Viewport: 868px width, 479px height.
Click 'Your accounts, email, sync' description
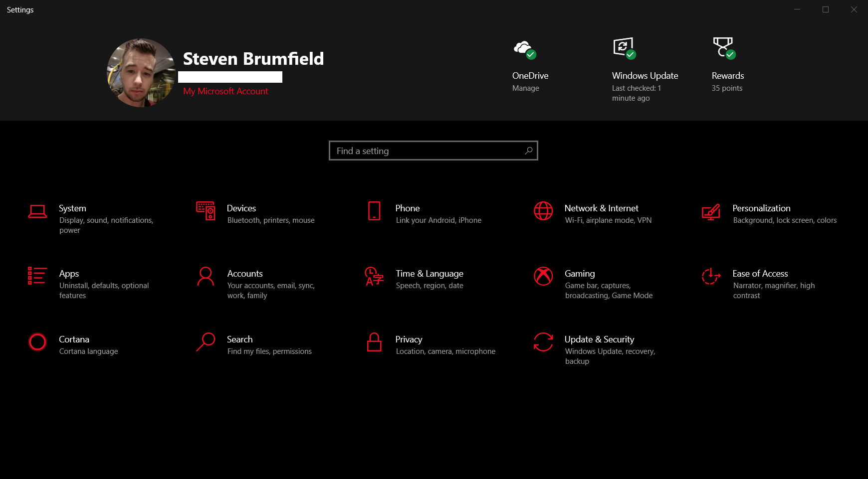tap(271, 291)
